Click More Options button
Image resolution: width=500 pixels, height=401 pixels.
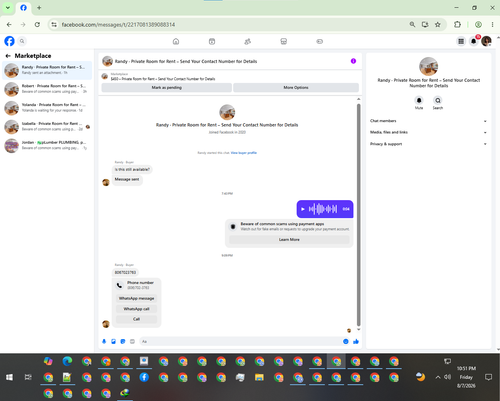(x=296, y=88)
